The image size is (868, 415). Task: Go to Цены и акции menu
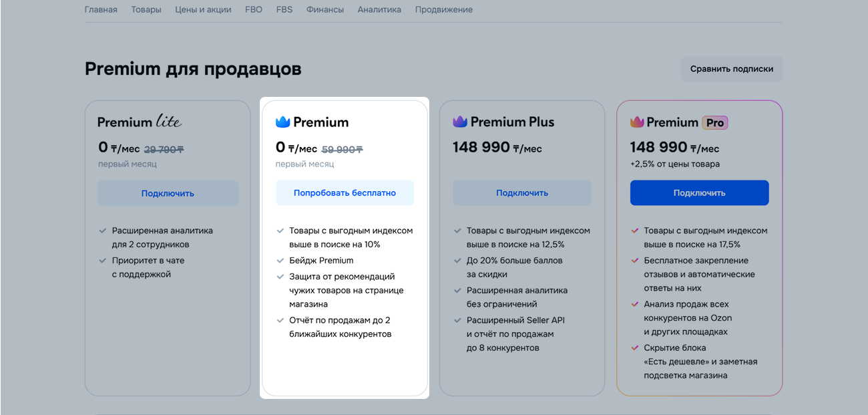click(203, 10)
